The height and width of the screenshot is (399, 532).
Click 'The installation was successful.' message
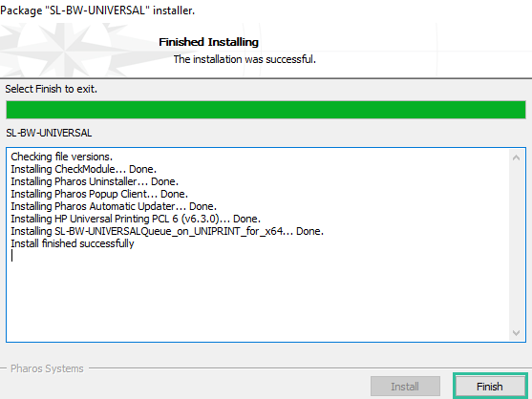pos(245,59)
